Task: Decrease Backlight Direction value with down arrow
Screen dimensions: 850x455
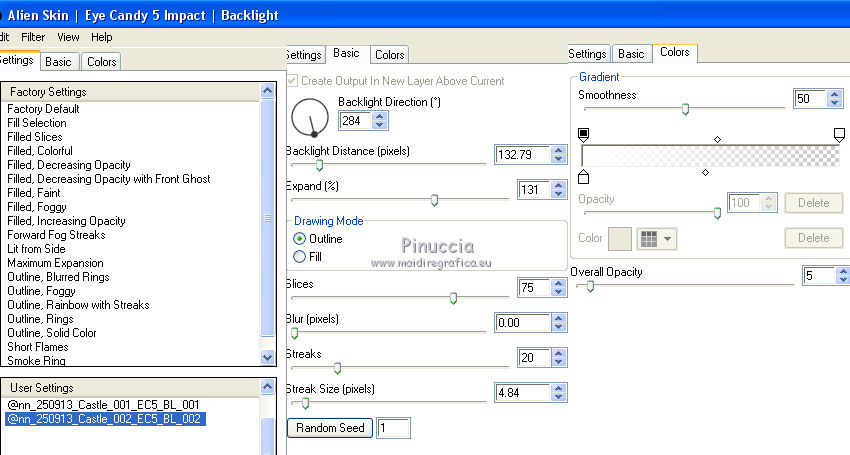Action: click(x=379, y=125)
